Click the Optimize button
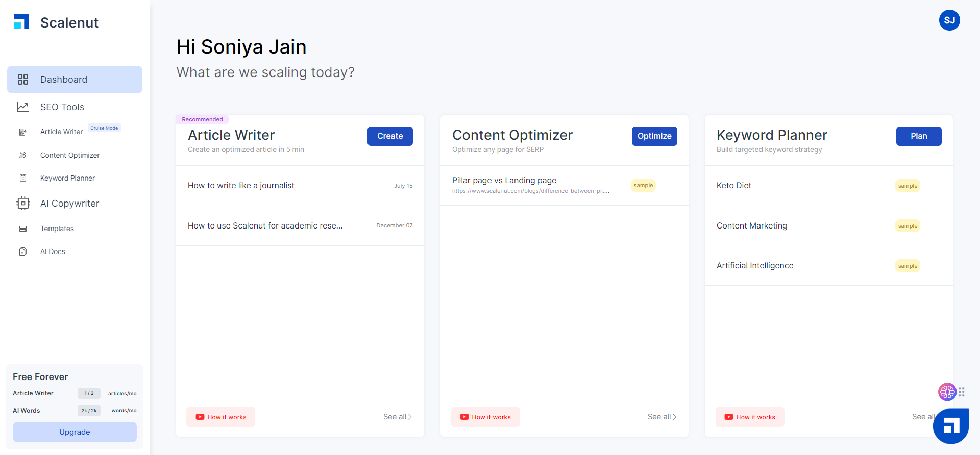Viewport: 980px width, 455px height. click(654, 136)
